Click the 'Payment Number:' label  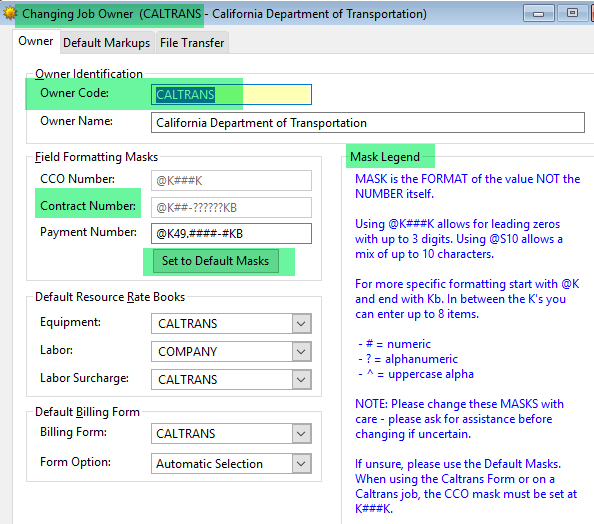(88, 232)
